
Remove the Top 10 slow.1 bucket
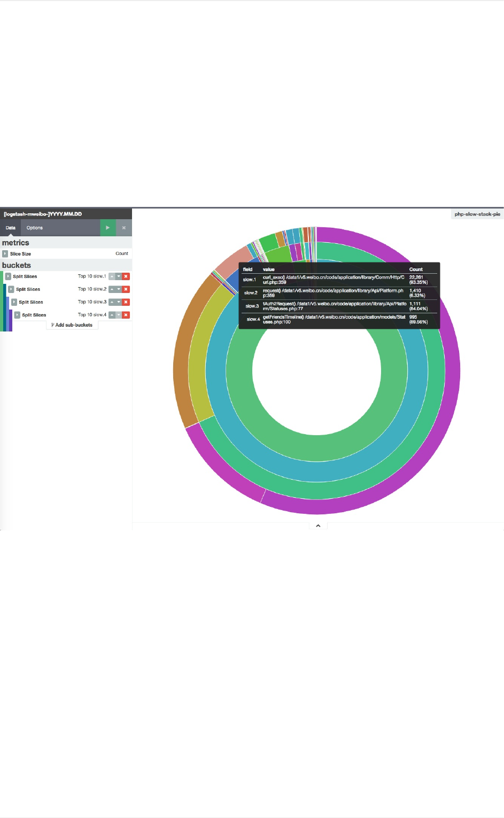coord(126,276)
